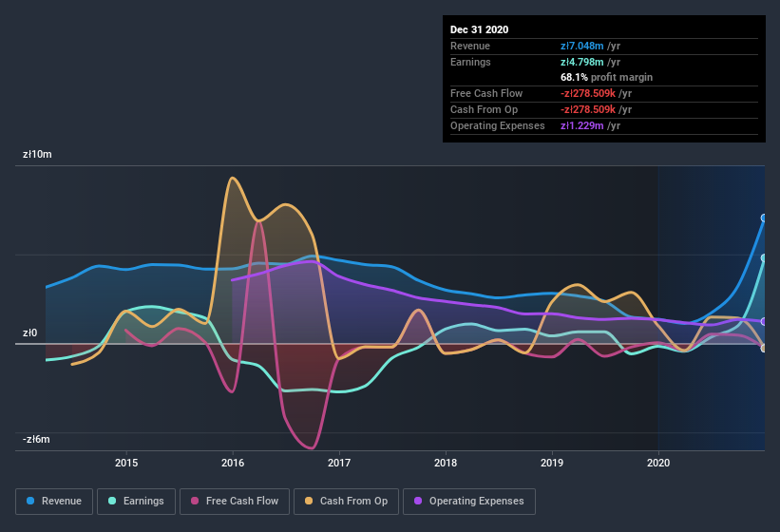The height and width of the screenshot is (532, 780).
Task: Click the blue Revenue legend dot
Action: click(31, 501)
